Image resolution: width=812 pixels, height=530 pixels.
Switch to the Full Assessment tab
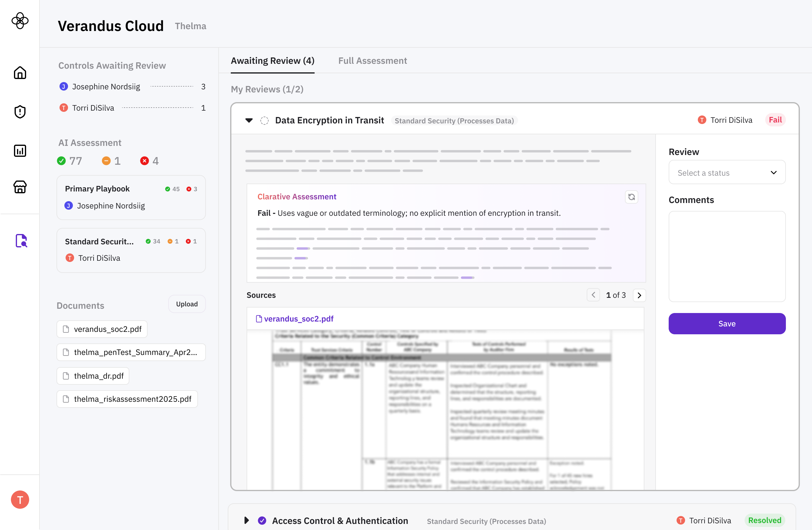click(x=372, y=61)
